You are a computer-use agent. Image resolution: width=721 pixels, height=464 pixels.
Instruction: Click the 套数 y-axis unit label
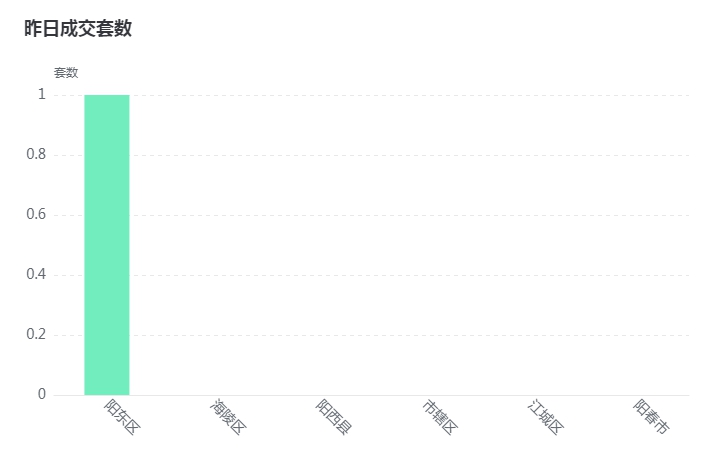(66, 73)
